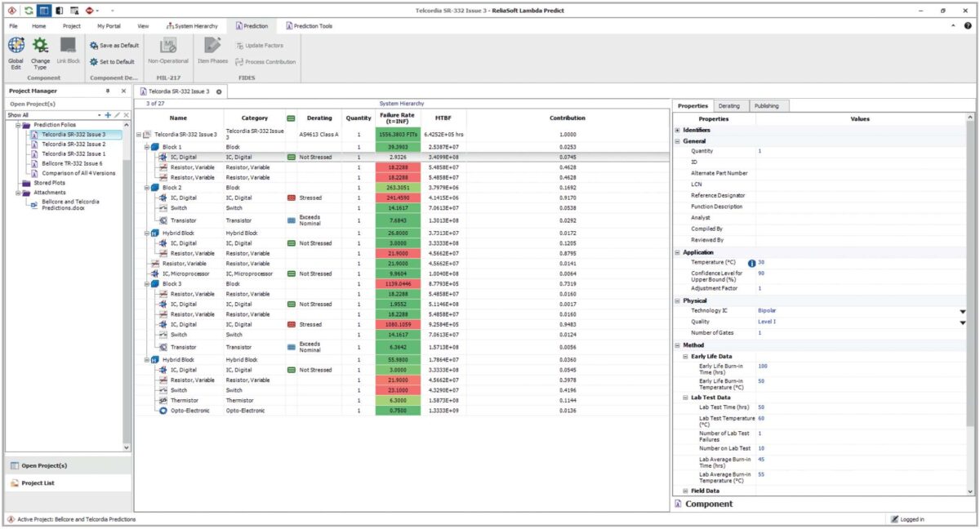Click the Global Edit icon
The image size is (980, 529).
tap(16, 47)
